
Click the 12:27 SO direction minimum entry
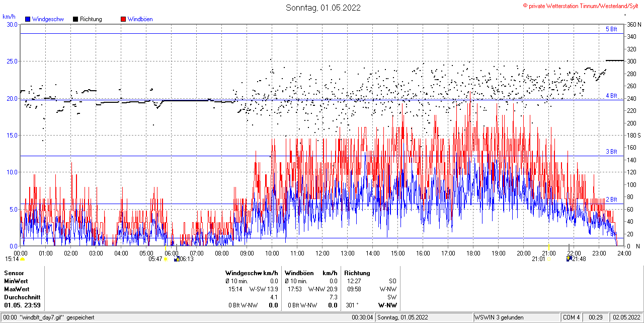(371, 281)
